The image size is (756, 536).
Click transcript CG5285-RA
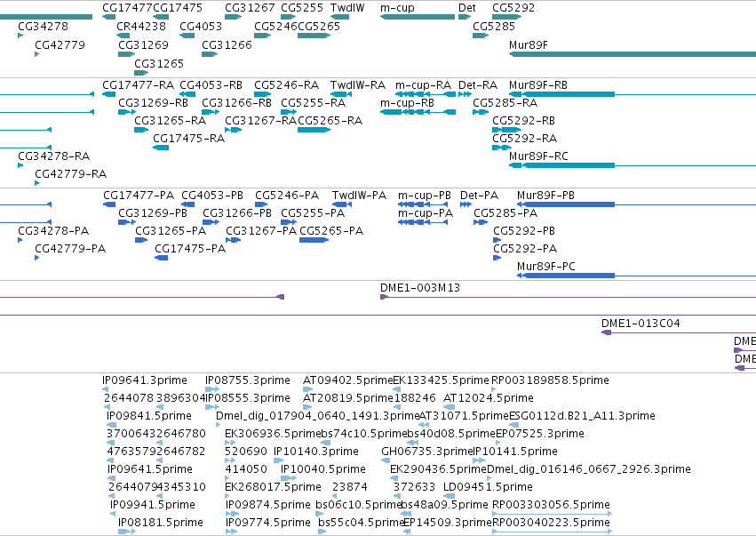point(505,103)
